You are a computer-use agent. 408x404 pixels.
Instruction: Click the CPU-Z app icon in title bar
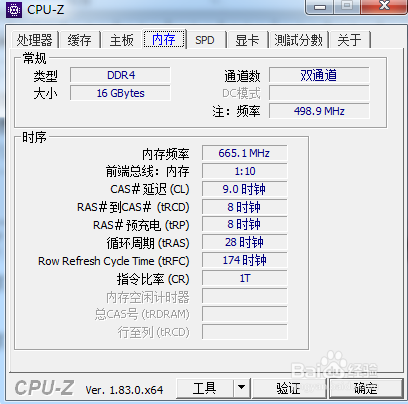(x=13, y=10)
